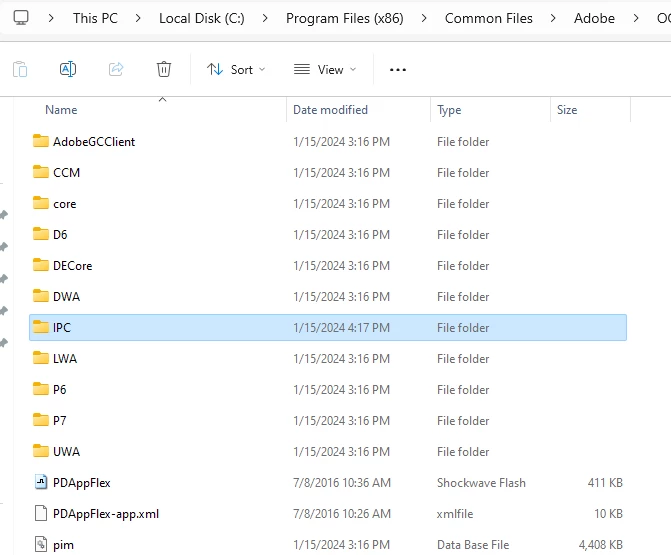
Task: Click the 10 KB size cell
Action: pyautogui.click(x=608, y=514)
